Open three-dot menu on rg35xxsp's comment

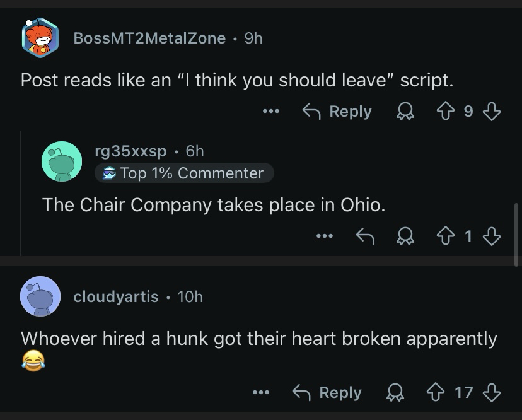coord(324,236)
